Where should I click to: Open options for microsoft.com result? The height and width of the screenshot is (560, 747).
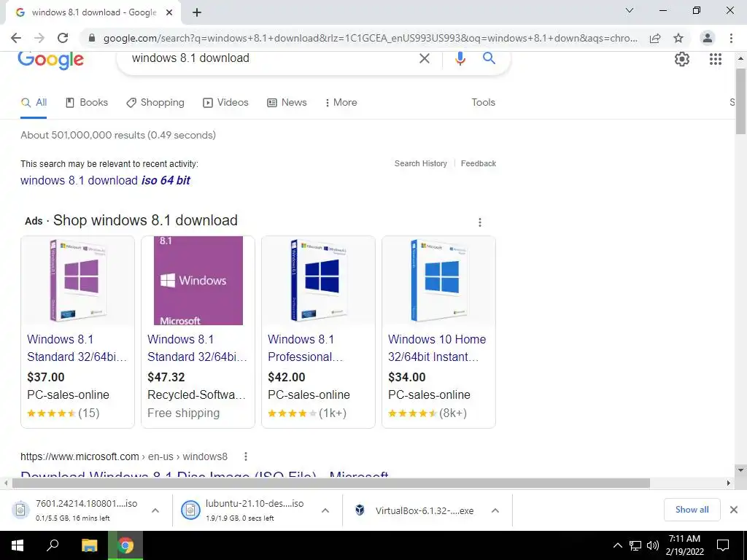[x=246, y=456]
